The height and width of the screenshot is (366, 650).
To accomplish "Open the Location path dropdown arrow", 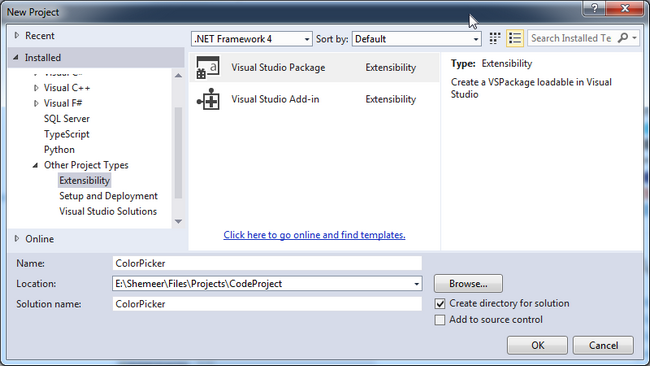I will (416, 284).
